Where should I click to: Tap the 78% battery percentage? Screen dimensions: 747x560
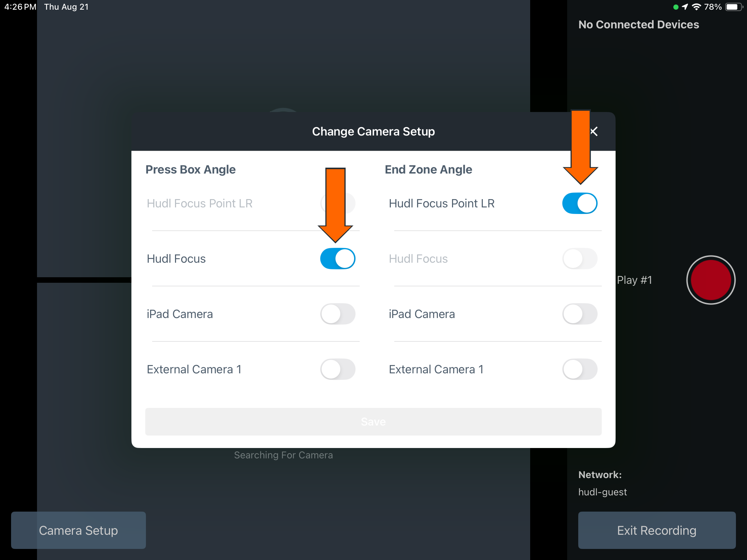click(713, 7)
